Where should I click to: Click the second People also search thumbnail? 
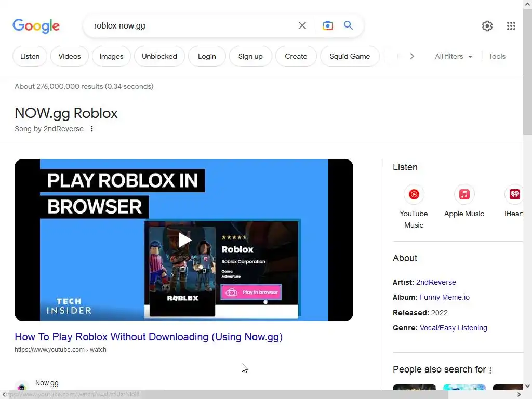464,387
